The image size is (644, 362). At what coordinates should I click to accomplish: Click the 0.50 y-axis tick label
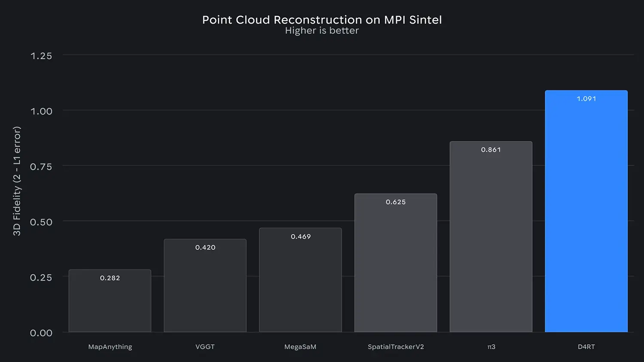click(x=41, y=222)
